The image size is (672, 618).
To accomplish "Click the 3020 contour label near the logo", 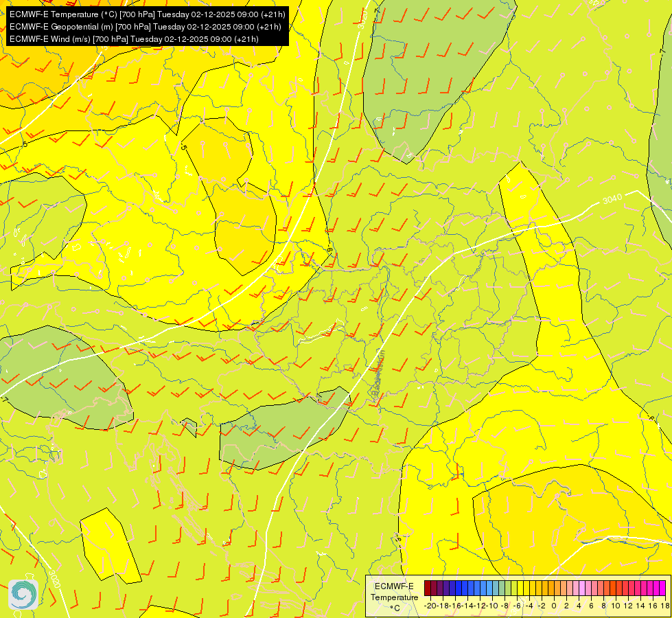I will pos(54,578).
